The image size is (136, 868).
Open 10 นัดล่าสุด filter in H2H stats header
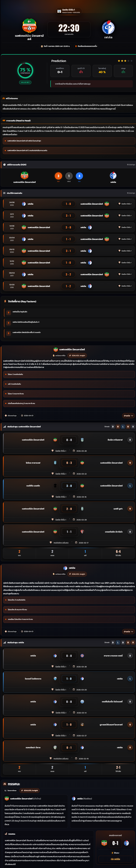pyautogui.click(x=131, y=165)
